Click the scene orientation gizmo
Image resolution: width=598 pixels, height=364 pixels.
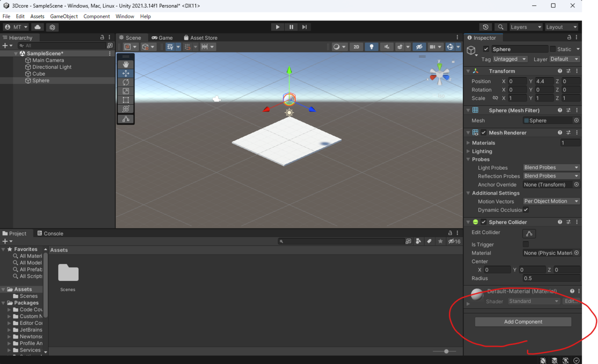coord(440,75)
